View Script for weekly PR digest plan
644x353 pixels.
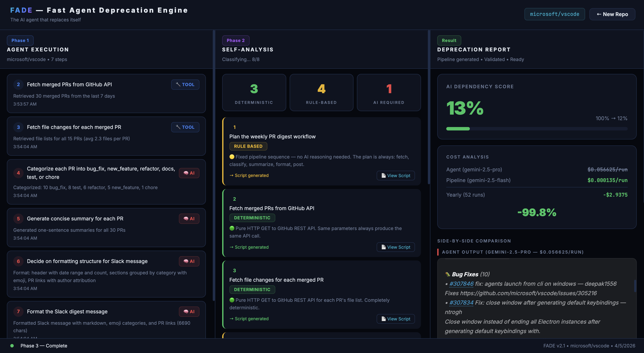[x=395, y=175]
